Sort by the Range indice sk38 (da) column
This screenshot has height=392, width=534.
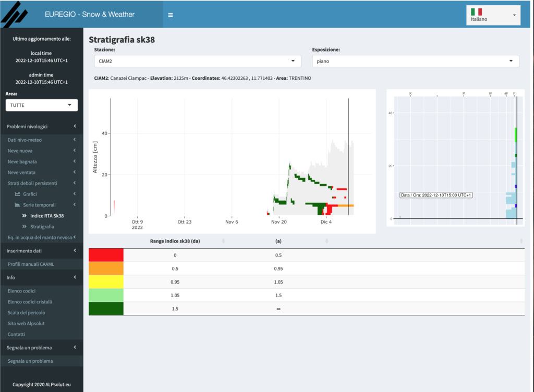pyautogui.click(x=175, y=241)
